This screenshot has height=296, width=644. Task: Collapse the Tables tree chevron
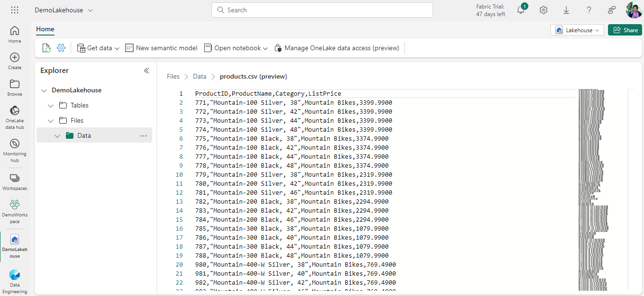click(x=51, y=105)
